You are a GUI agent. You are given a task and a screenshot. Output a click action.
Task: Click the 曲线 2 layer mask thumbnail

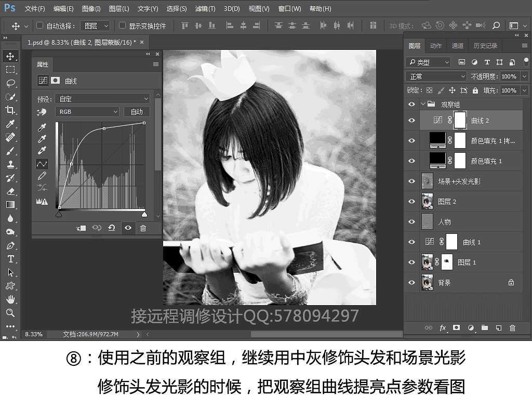click(459, 120)
